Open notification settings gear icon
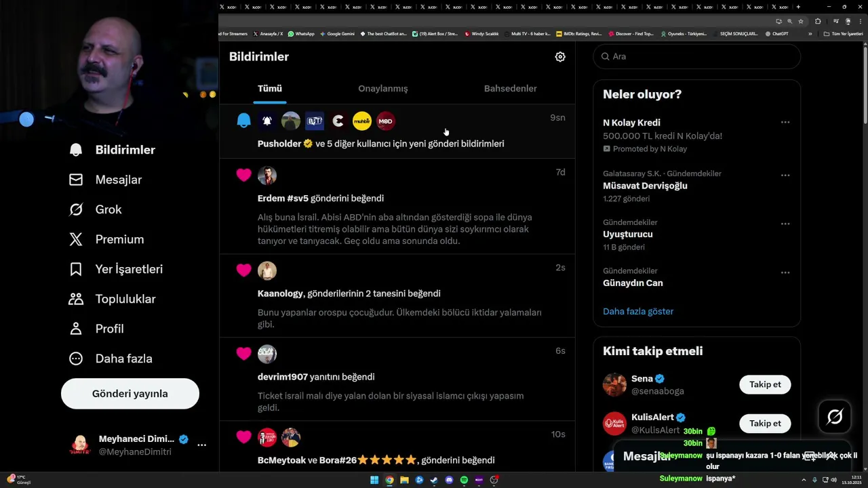The width and height of the screenshot is (868, 488). tap(560, 57)
